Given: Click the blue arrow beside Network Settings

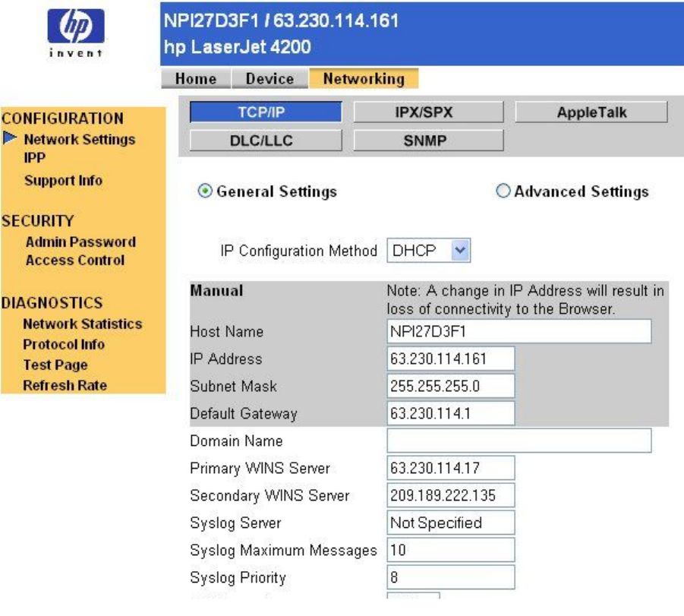Looking at the screenshot, I should click(x=10, y=138).
